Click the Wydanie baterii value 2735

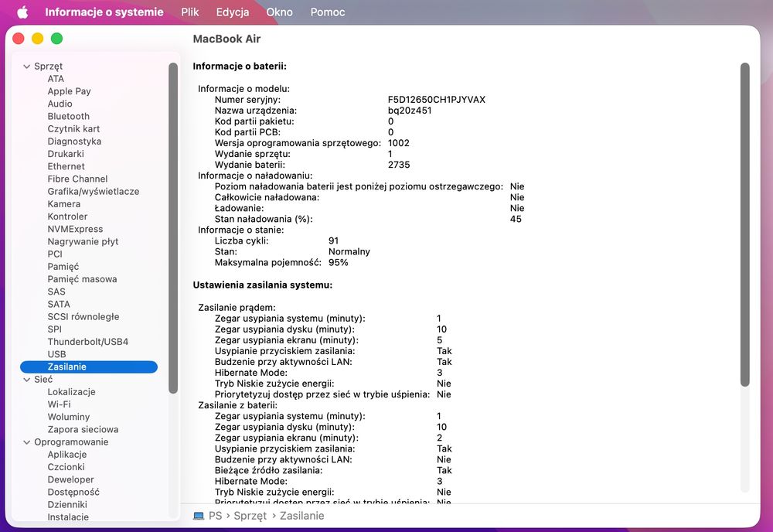(x=399, y=165)
